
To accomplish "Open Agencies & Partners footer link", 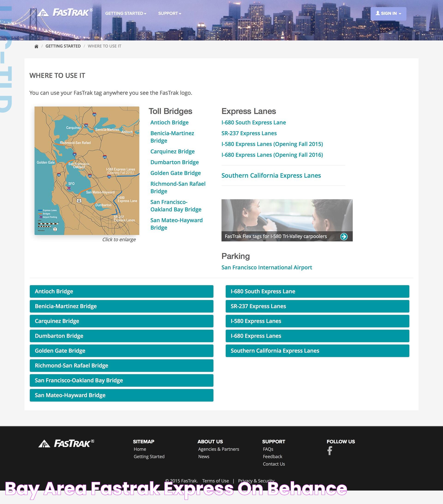I will [x=219, y=449].
